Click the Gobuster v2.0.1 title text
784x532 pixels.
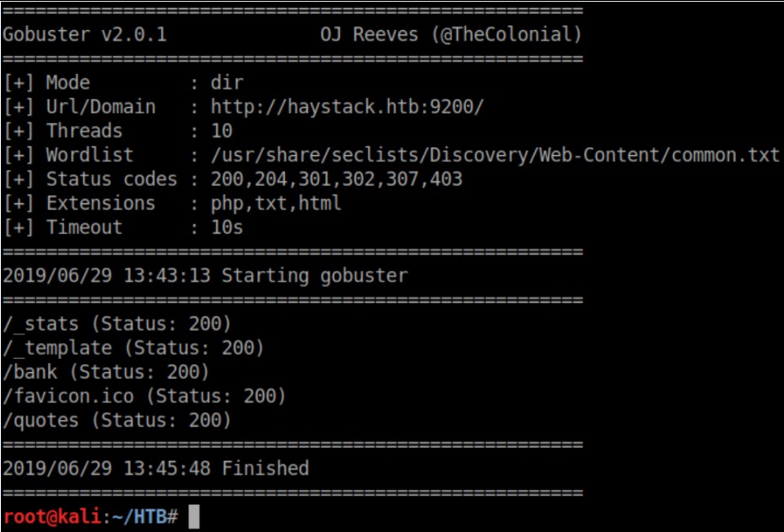[x=85, y=35]
